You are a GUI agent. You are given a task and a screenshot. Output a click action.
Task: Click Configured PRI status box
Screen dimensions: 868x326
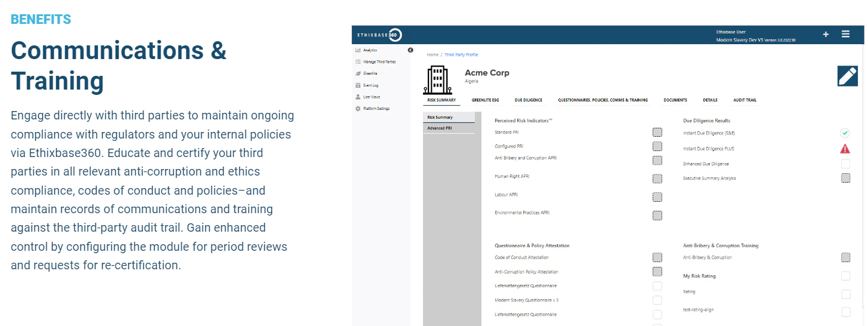tap(657, 146)
